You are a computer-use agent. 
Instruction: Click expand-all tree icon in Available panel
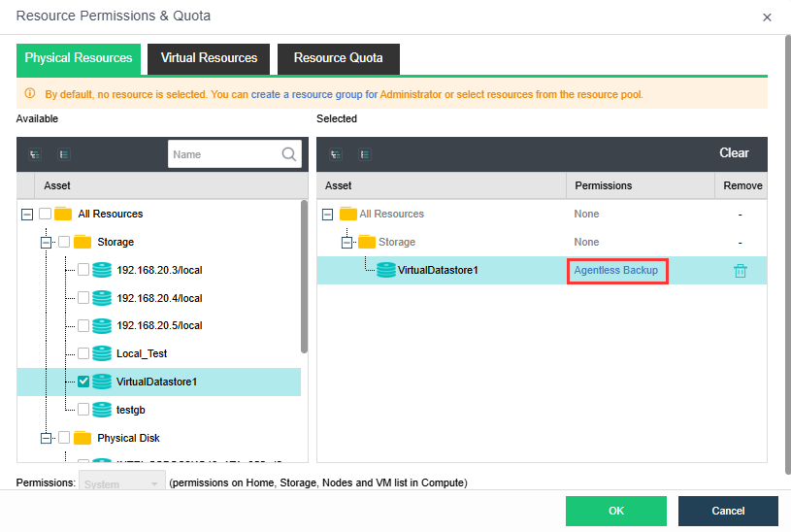coord(35,153)
